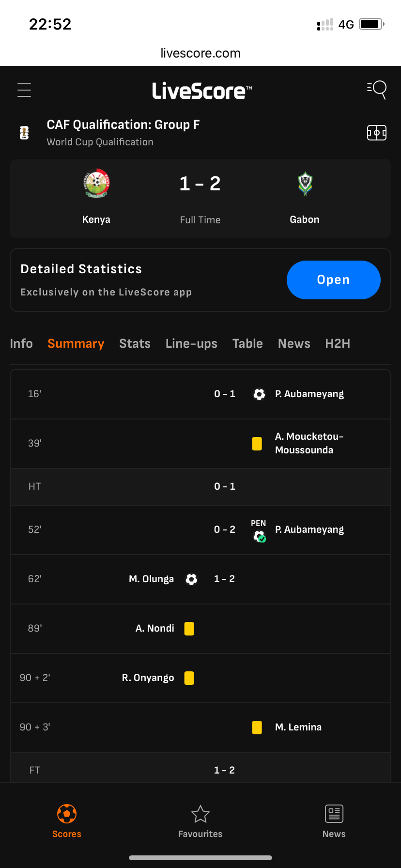Tap the Scores football icon
This screenshot has width=401, height=868.
click(x=67, y=814)
